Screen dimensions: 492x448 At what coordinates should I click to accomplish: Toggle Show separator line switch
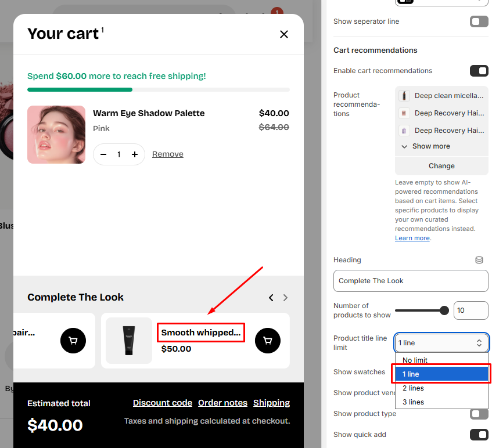(479, 21)
